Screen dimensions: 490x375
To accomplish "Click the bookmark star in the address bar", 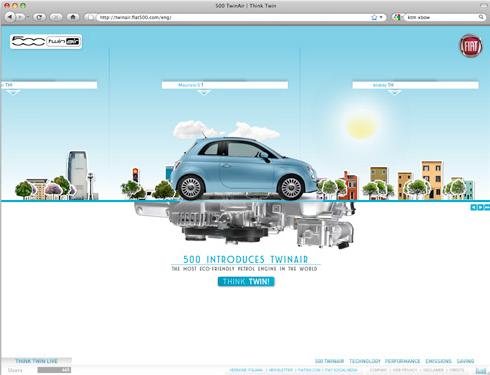I will click(374, 17).
